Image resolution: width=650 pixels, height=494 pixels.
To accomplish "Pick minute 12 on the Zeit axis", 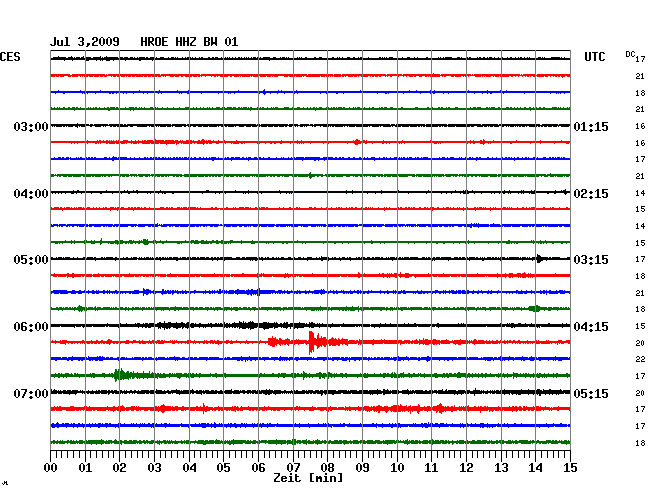I will point(466,468).
